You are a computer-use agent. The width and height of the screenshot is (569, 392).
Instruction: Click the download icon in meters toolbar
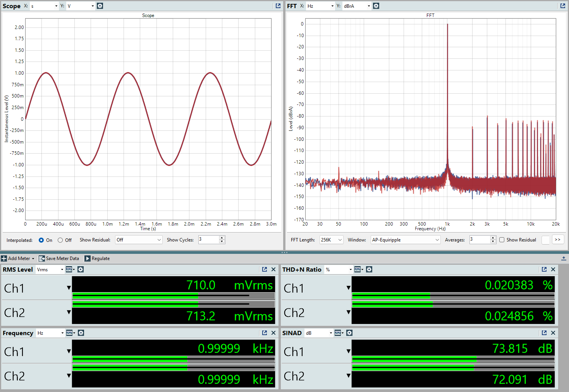564,258
